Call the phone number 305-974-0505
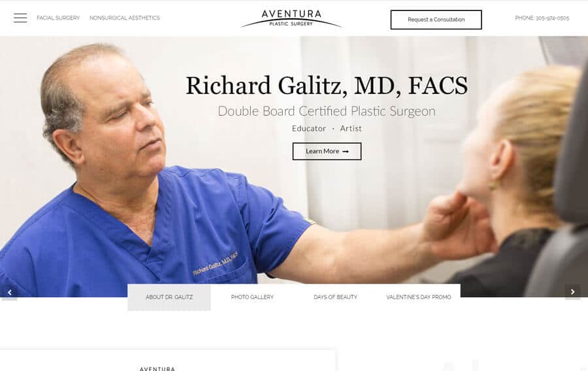Screen dimensions: 588x371 [x=542, y=18]
